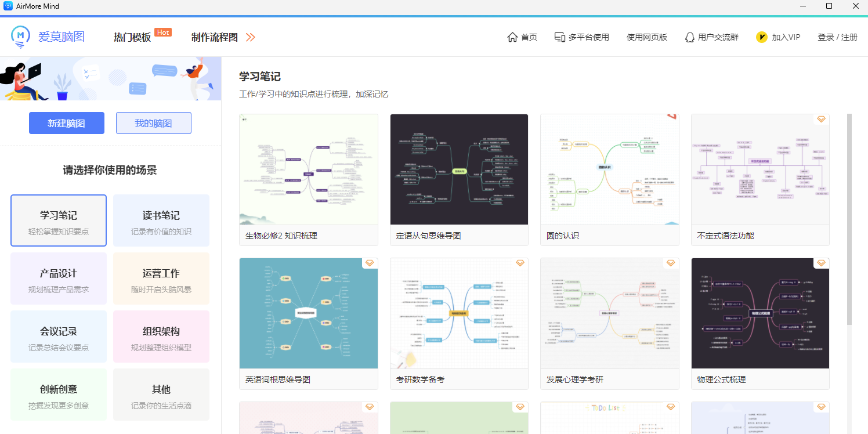
Task: Open the 热门模板 menu item
Action: point(132,37)
